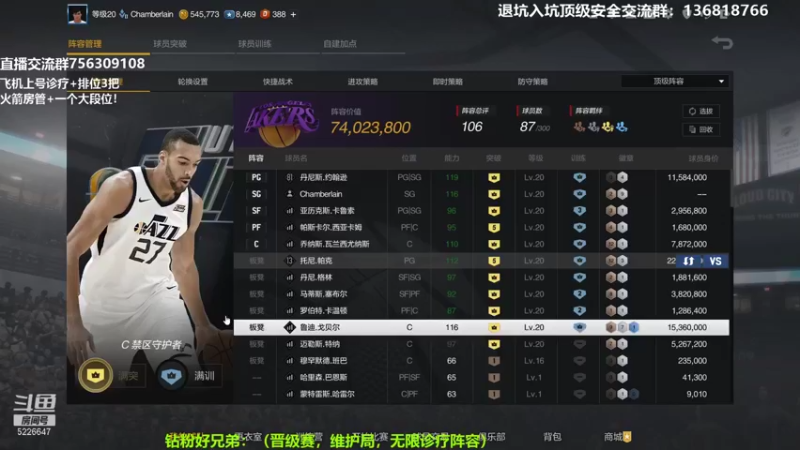The image size is (800, 450).
Task: Click the VS compare icon on 托尼.帕克 row
Action: click(715, 261)
